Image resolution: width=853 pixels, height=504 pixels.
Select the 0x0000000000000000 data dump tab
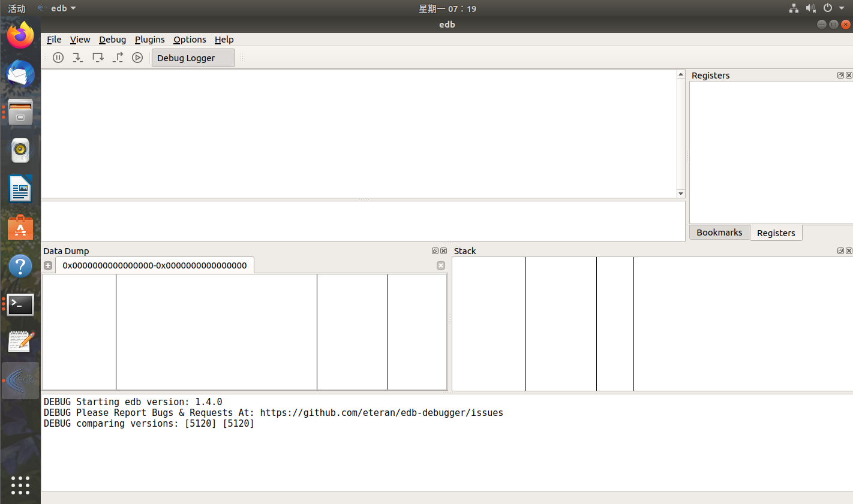pyautogui.click(x=155, y=265)
